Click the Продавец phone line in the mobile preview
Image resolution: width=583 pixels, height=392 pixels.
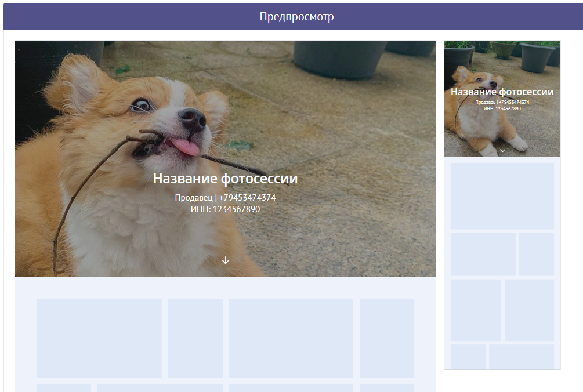pos(502,102)
